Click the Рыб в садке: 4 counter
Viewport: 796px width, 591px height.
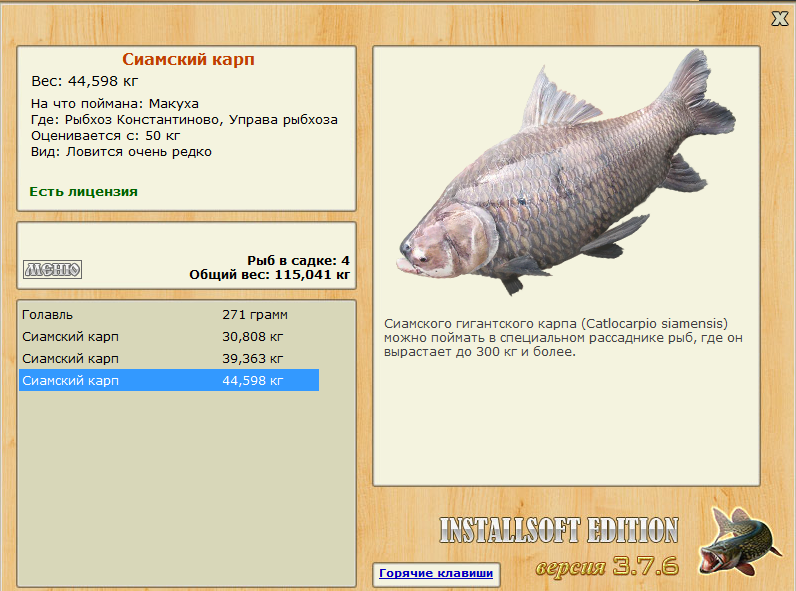click(x=298, y=260)
